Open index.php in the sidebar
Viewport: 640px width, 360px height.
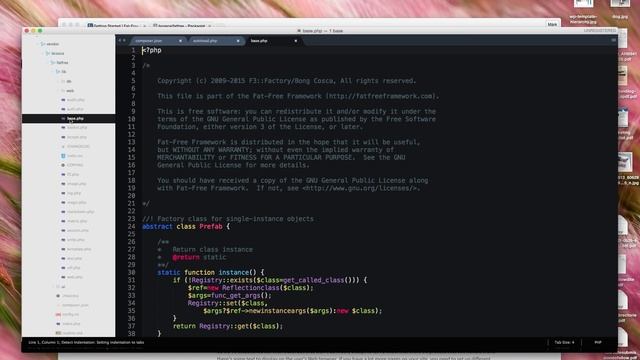click(x=71, y=324)
